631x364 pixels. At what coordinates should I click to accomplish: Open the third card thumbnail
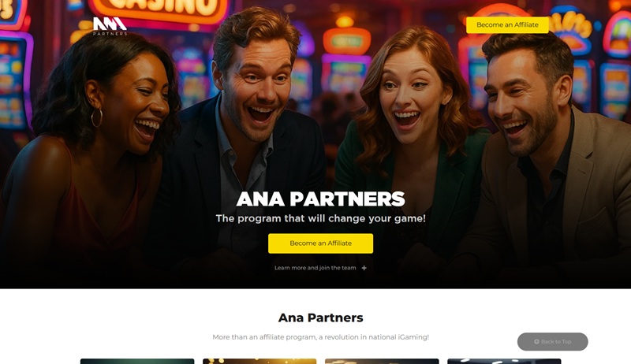coord(382,361)
